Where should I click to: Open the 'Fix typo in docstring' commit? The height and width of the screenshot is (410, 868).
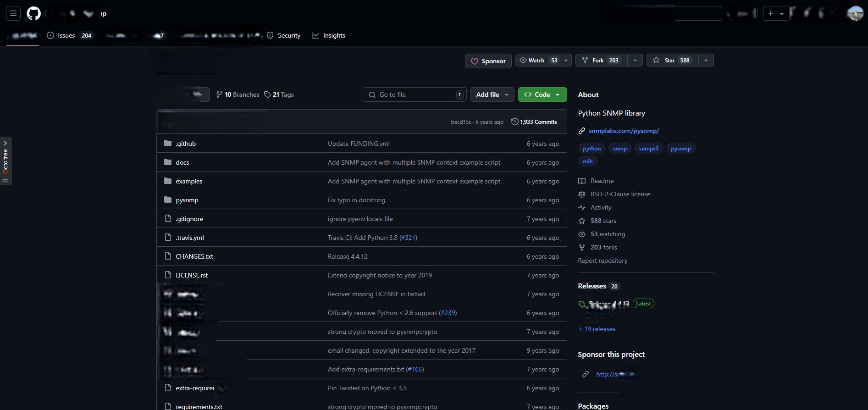click(x=356, y=200)
